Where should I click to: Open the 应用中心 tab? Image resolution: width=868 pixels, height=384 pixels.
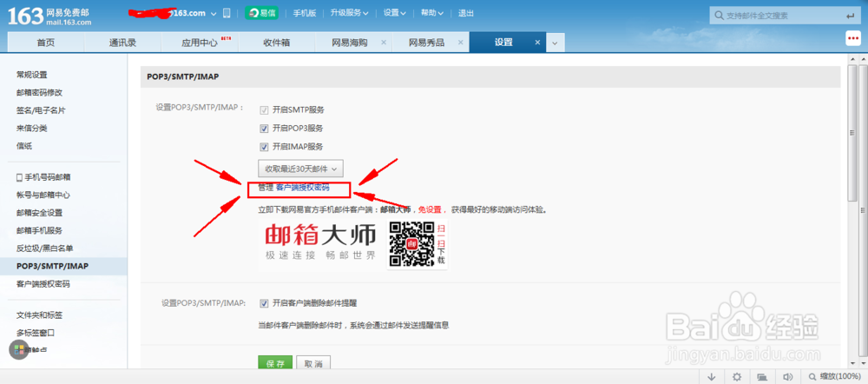[200, 42]
